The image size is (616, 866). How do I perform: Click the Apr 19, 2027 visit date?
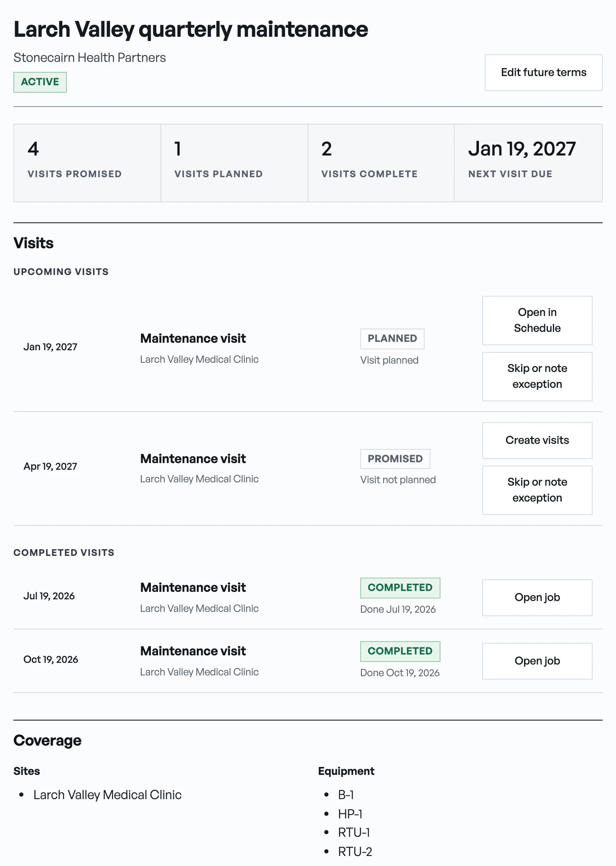click(51, 466)
